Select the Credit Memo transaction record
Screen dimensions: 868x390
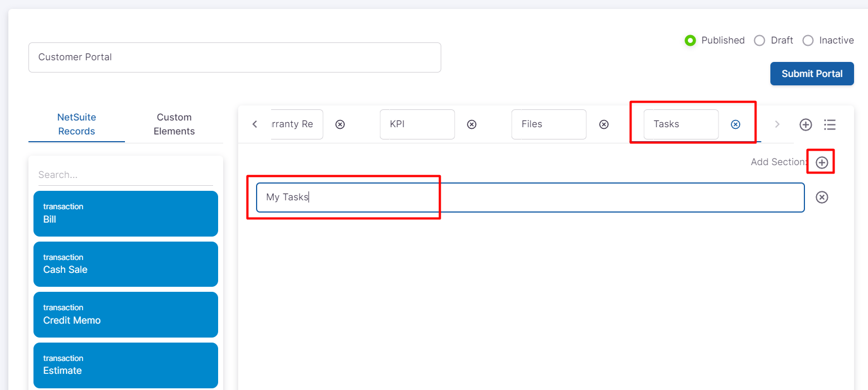(126, 314)
